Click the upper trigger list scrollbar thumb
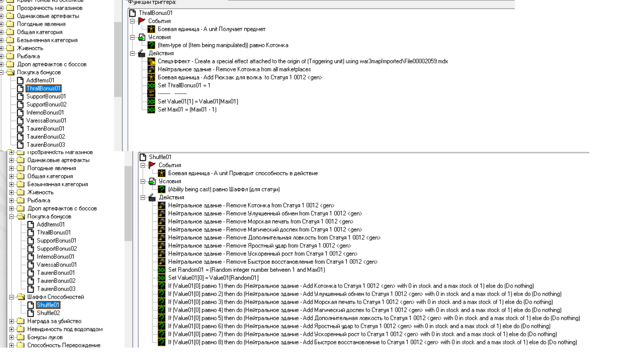 pos(118,60)
